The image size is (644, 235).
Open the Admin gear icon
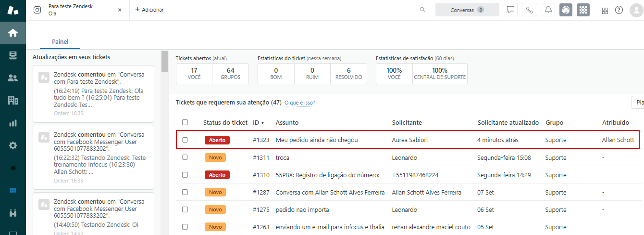coord(13,145)
